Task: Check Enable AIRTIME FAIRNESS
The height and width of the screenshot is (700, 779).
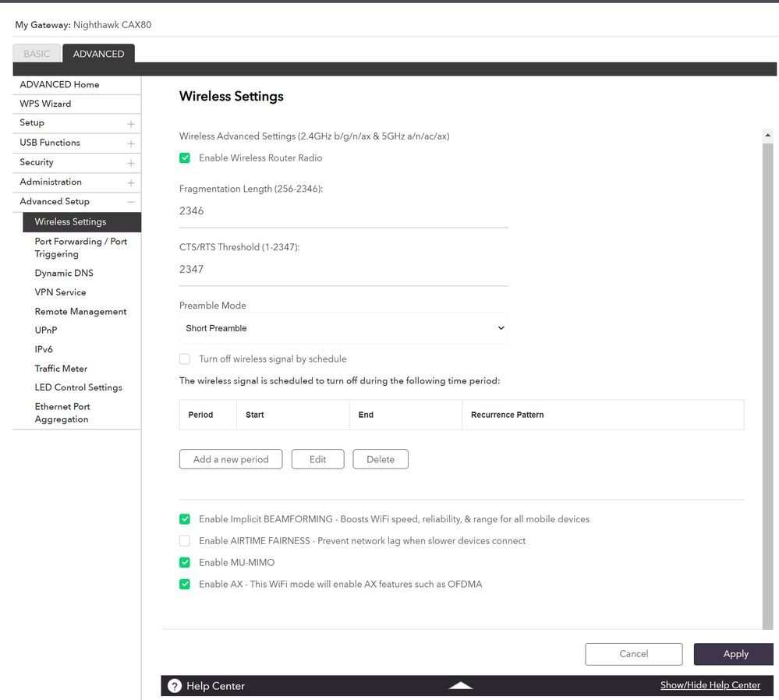Action: (185, 540)
